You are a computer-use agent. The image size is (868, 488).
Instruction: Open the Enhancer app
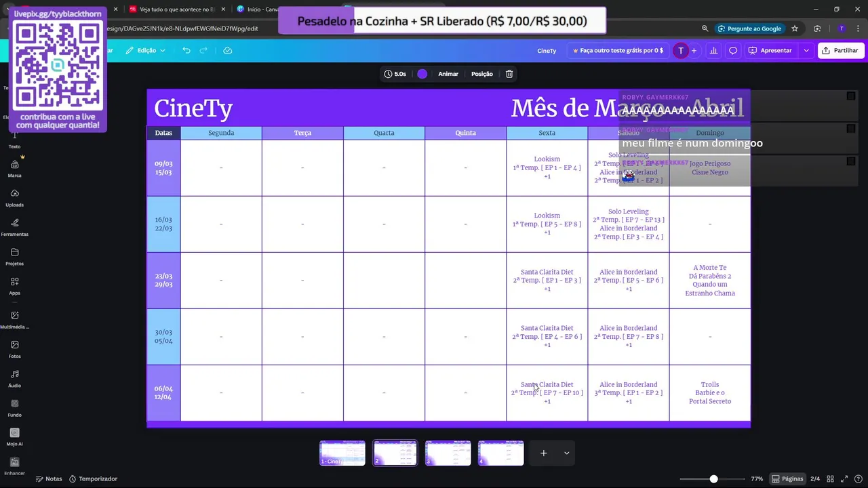pos(14,466)
